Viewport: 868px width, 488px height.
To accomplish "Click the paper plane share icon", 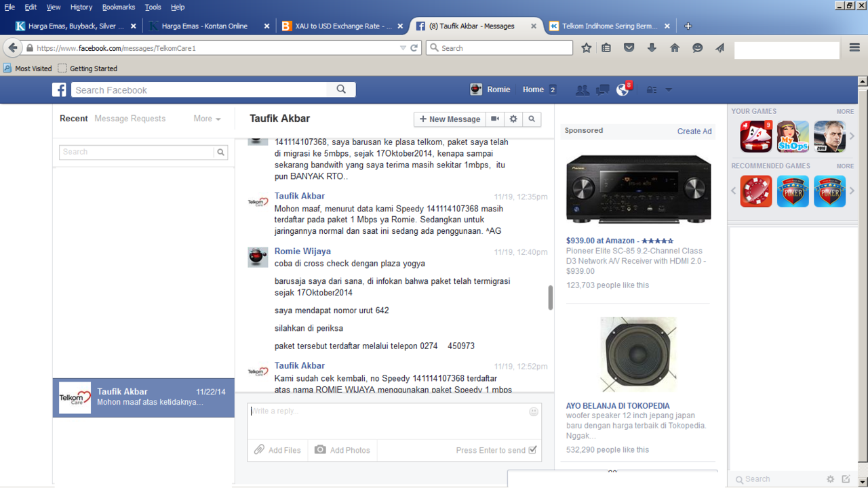I will (x=719, y=48).
